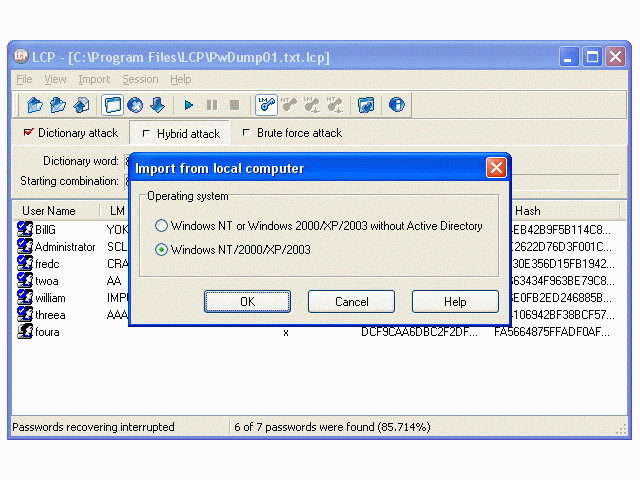Click the document with blue arrow icon
640x480 pixels.
81,105
